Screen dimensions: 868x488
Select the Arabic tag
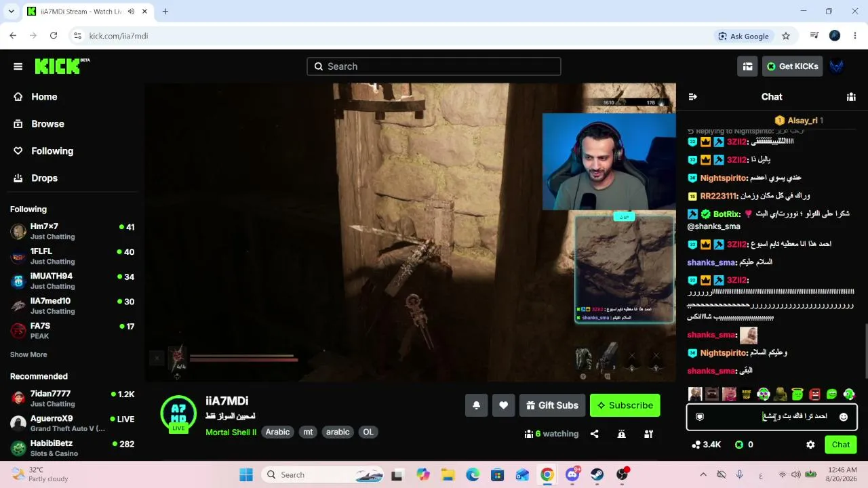(x=277, y=432)
